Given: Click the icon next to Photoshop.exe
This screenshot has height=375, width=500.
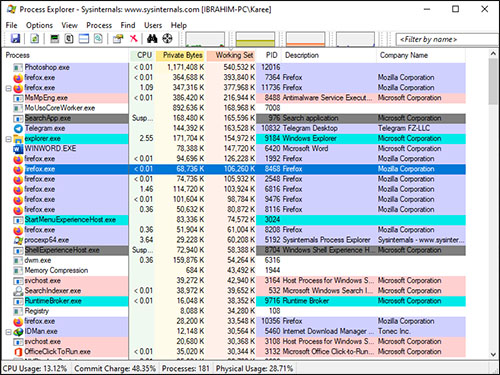Looking at the screenshot, I should pyautogui.click(x=18, y=68).
